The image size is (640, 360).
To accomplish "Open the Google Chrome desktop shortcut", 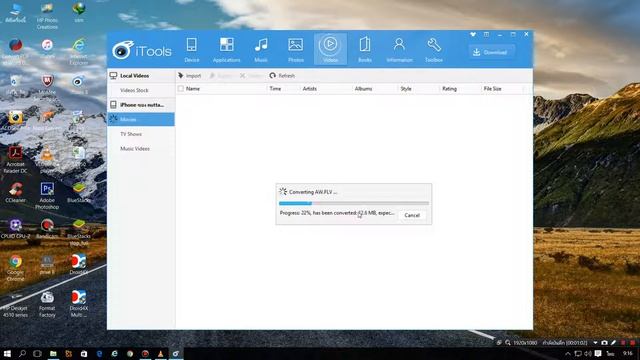I will [x=15, y=268].
